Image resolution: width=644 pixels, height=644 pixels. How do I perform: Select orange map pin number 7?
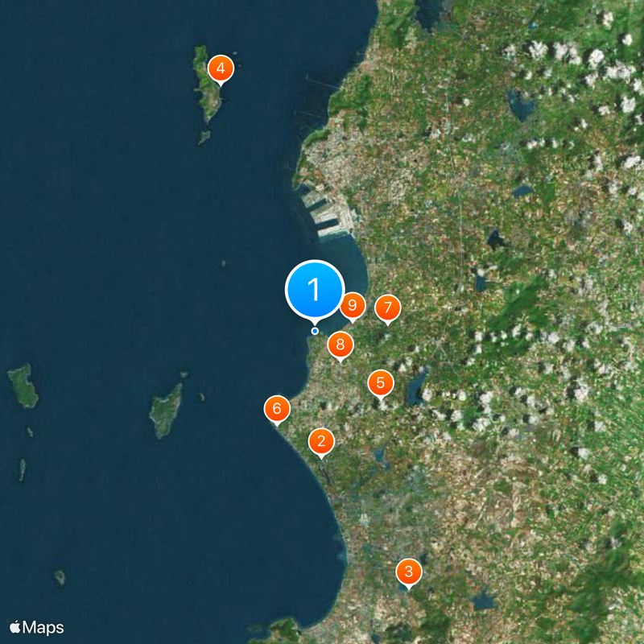click(x=388, y=308)
